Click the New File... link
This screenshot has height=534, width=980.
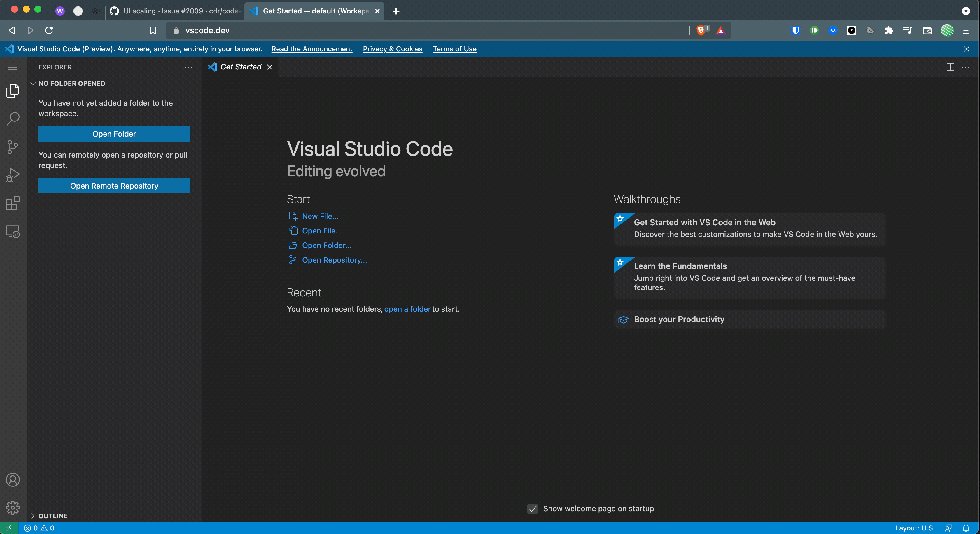320,216
